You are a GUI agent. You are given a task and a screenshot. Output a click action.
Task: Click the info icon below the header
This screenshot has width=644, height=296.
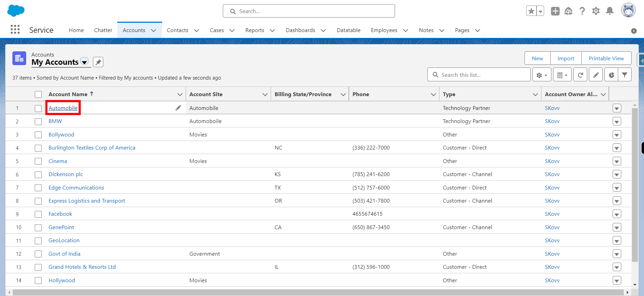coord(634,31)
